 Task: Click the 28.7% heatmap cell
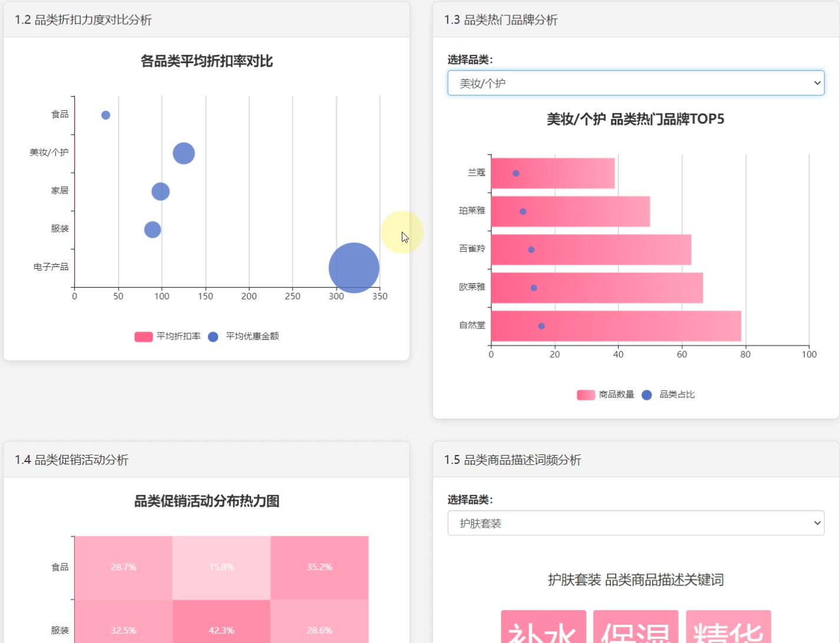click(123, 568)
